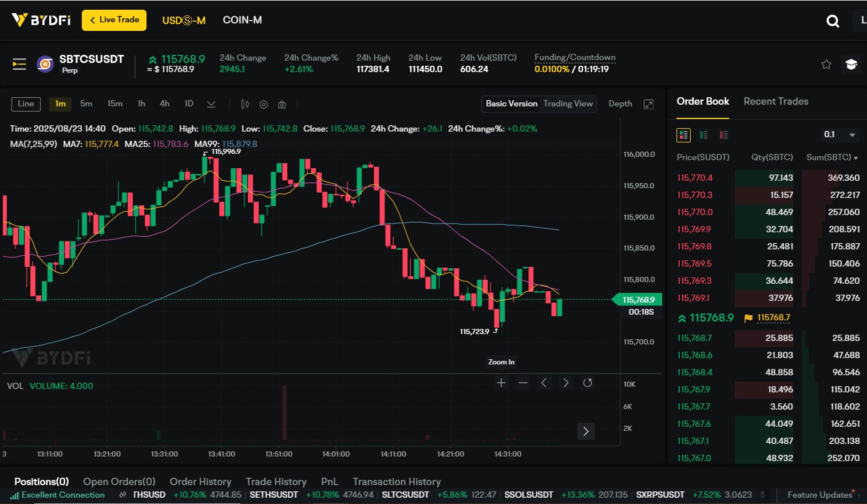Screen dimensions: 867x504
Task: Switch chart to Trading View mode
Action: (x=568, y=104)
